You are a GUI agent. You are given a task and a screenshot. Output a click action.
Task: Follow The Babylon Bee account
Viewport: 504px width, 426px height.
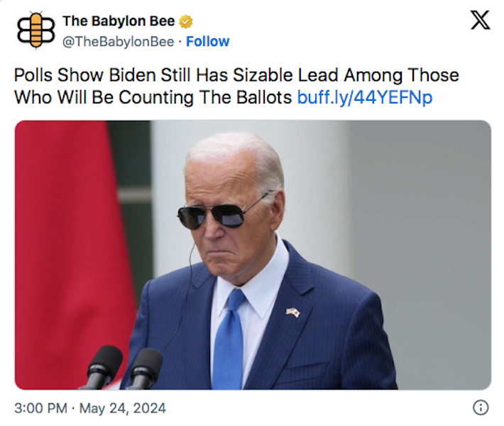coord(208,41)
